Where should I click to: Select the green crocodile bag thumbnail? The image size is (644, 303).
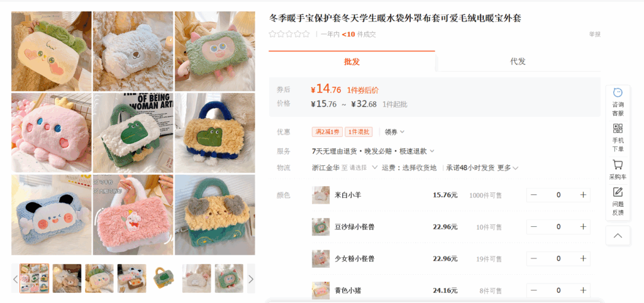pos(164,278)
